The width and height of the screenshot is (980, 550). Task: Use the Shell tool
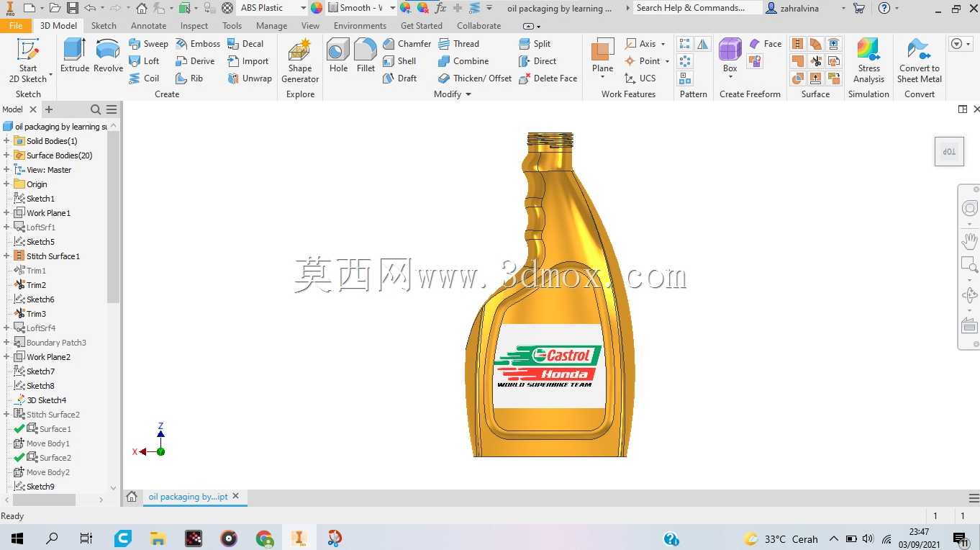tap(399, 61)
